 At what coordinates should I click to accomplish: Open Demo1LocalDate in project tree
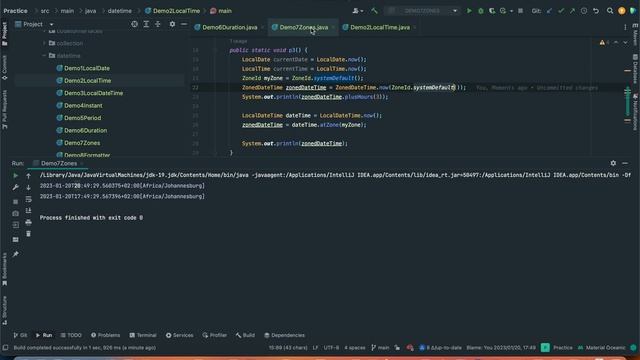click(x=87, y=68)
